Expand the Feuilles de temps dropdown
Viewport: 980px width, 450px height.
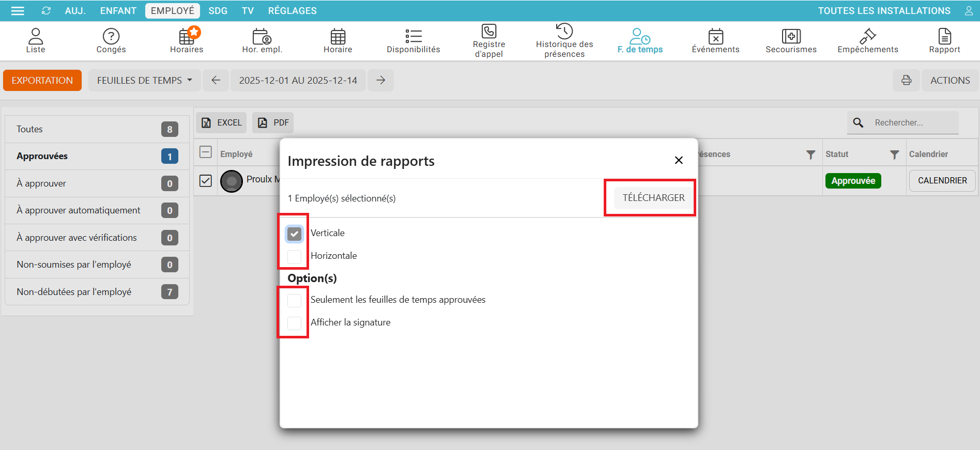coord(144,81)
